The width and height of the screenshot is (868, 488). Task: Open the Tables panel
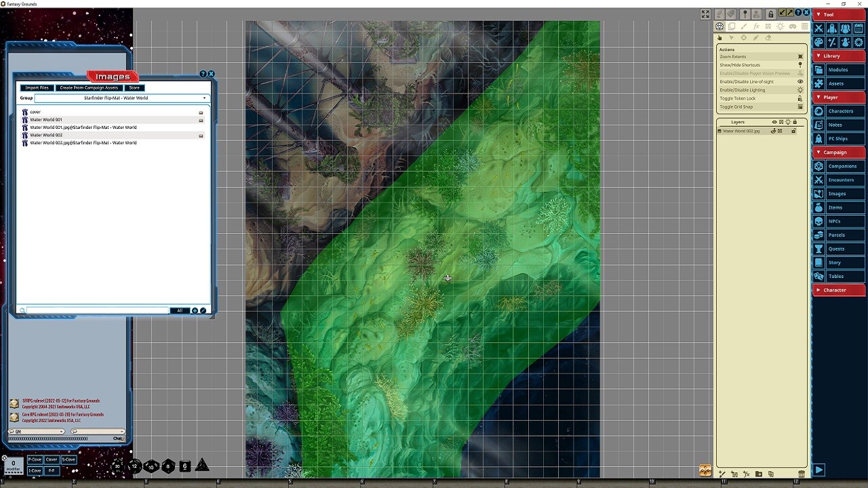[841, 276]
